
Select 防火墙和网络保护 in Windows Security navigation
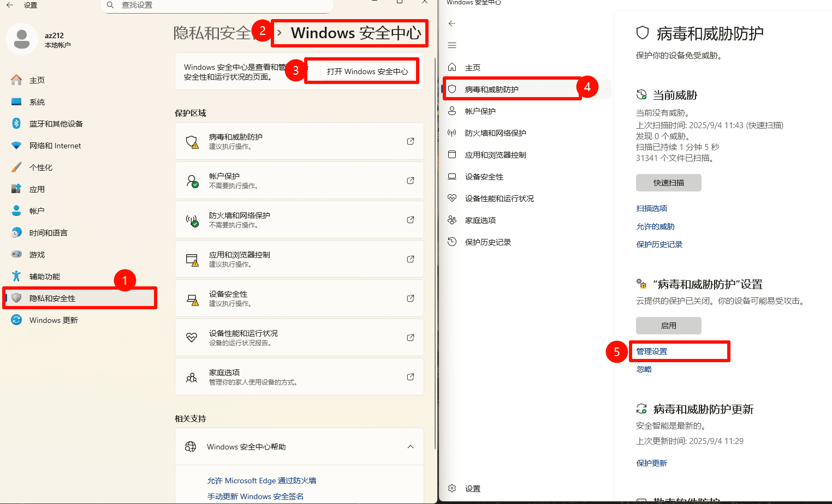(x=526, y=133)
